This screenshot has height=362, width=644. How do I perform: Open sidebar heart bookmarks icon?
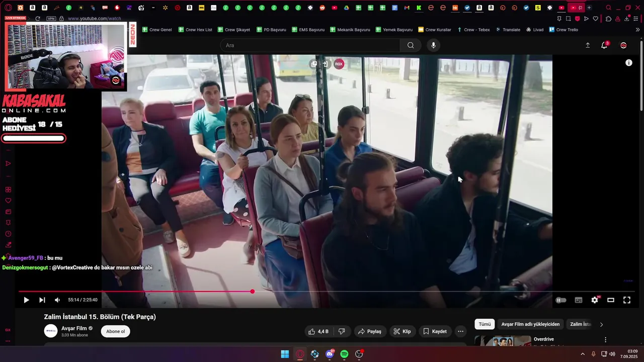click(x=8, y=201)
